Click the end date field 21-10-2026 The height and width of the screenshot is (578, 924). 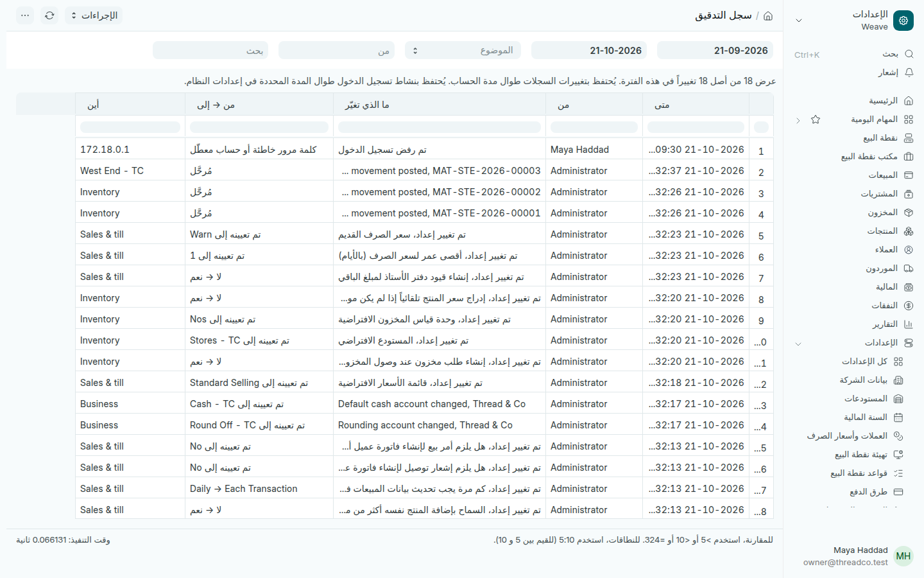[589, 50]
